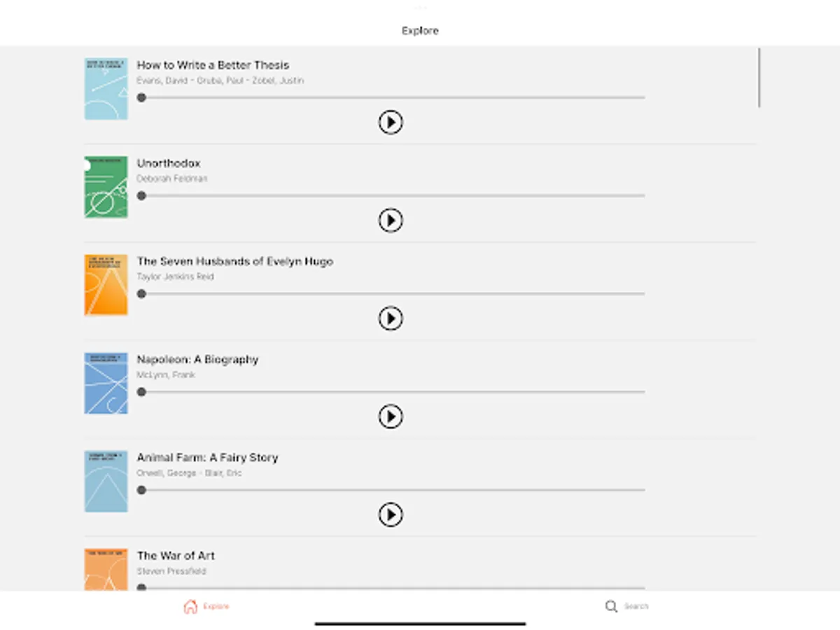Select The Seven Husbands of Evelyn Hugo title
The image size is (840, 630).
tap(235, 261)
